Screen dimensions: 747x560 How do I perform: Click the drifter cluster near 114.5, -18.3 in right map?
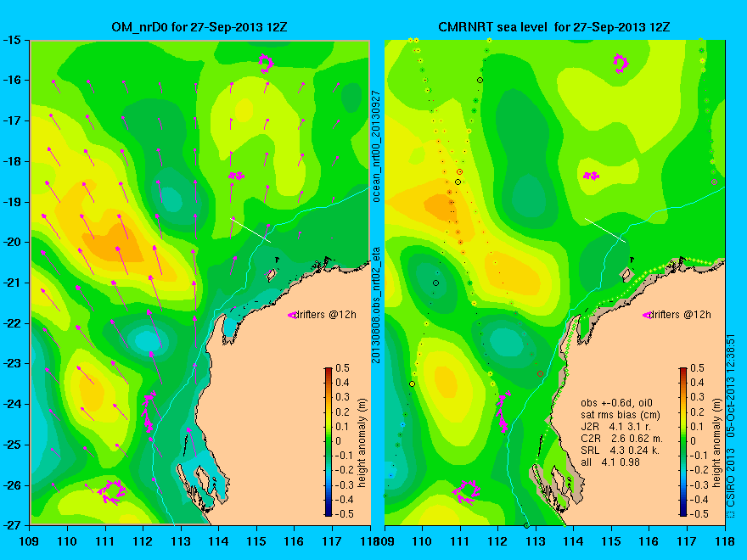[x=591, y=176]
